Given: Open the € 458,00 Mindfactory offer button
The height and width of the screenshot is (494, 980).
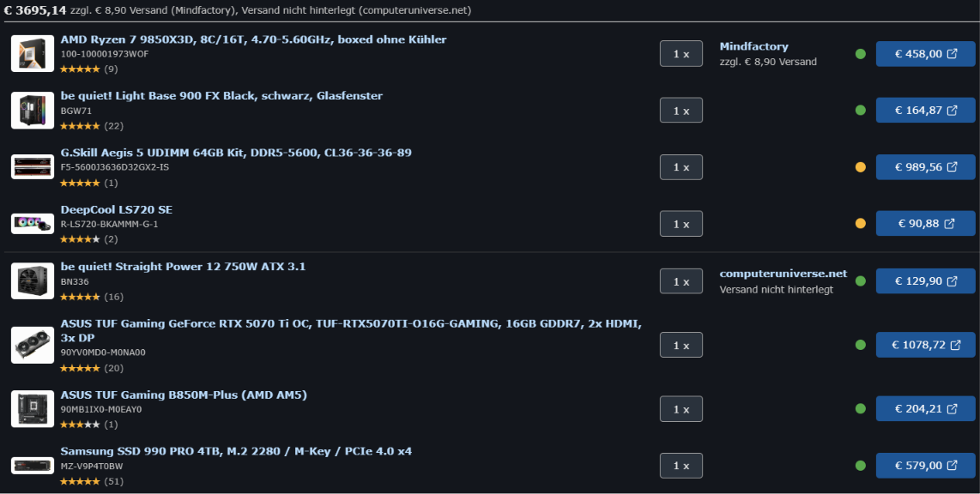Looking at the screenshot, I should click(x=926, y=54).
